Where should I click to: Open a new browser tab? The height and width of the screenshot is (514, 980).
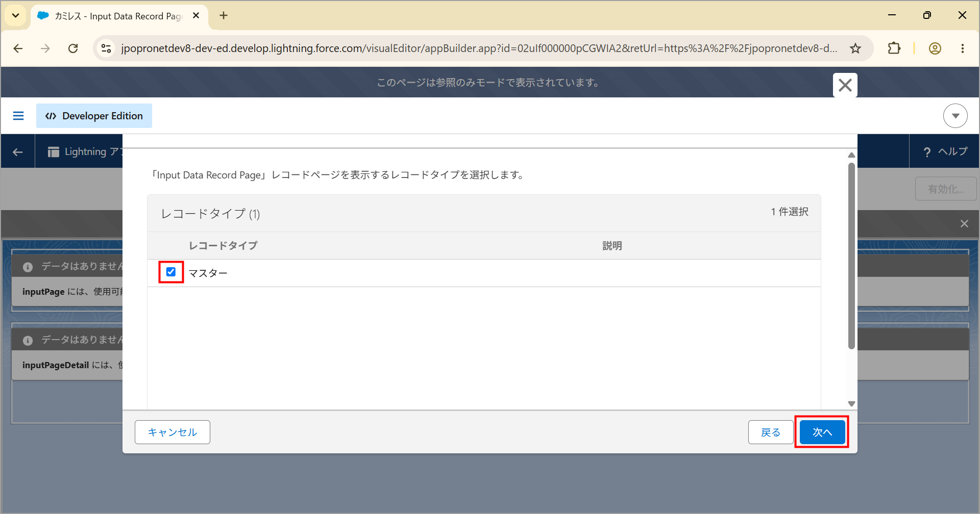tap(224, 16)
